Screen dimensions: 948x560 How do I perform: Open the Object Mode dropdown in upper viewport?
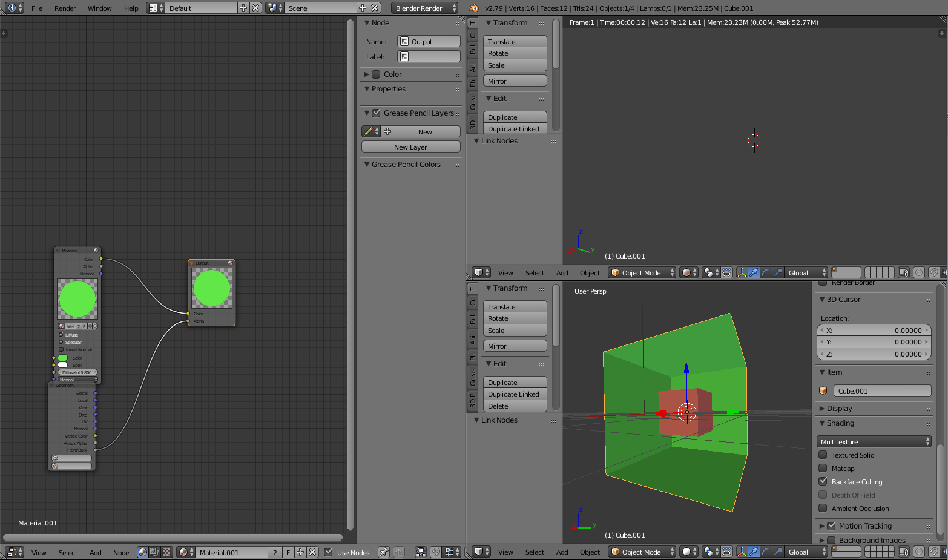coord(642,273)
